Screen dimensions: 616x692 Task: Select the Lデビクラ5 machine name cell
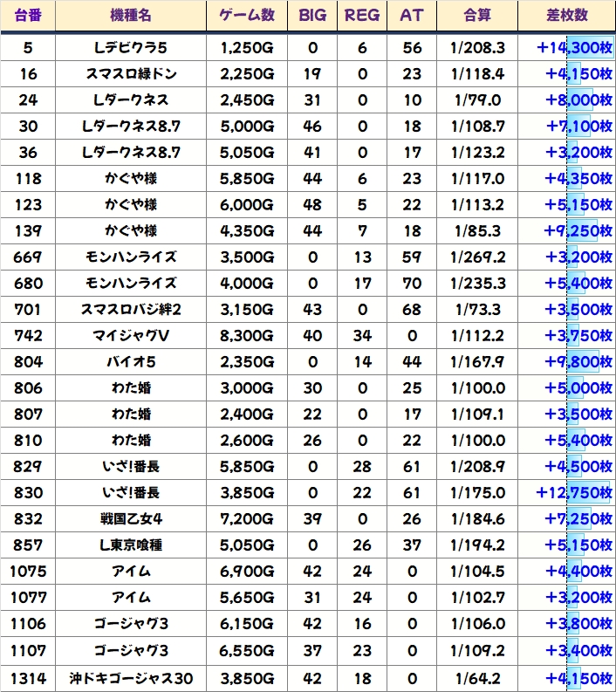pyautogui.click(x=131, y=48)
